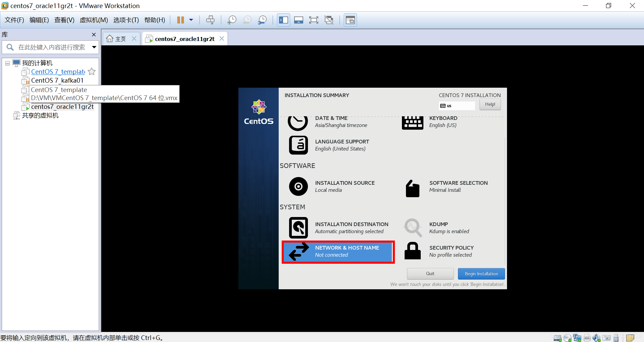Click the Help! button in installer
The height and width of the screenshot is (342, 644).
pyautogui.click(x=490, y=104)
